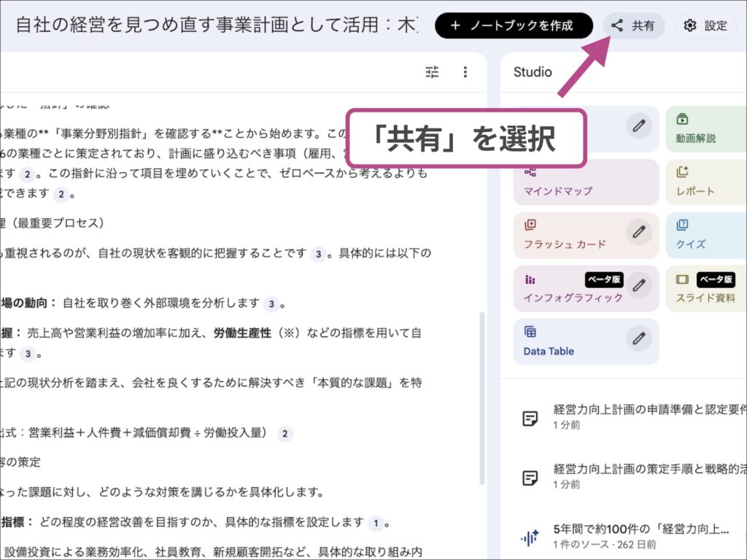The image size is (747, 560).
Task: Click the pencil to customize フラッシュカード
Action: (640, 232)
